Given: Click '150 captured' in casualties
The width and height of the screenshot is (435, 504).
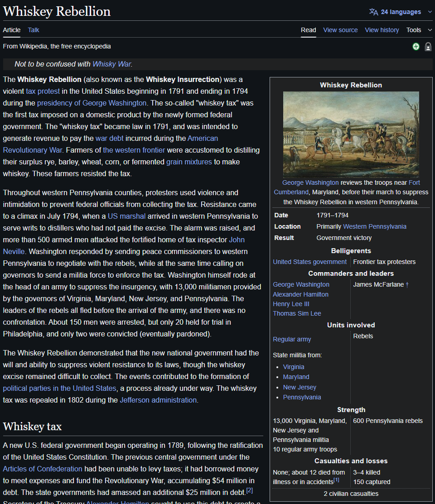Looking at the screenshot, I should tap(372, 482).
